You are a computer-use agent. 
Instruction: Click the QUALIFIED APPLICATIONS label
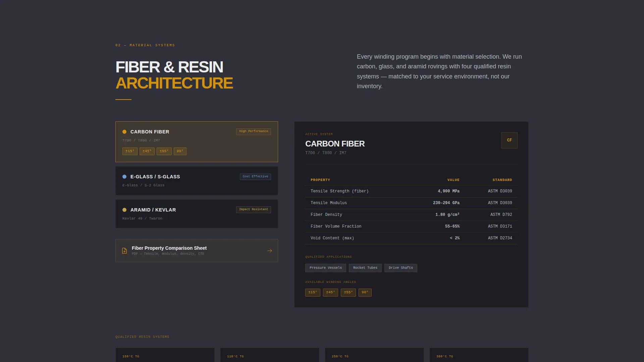(x=328, y=257)
